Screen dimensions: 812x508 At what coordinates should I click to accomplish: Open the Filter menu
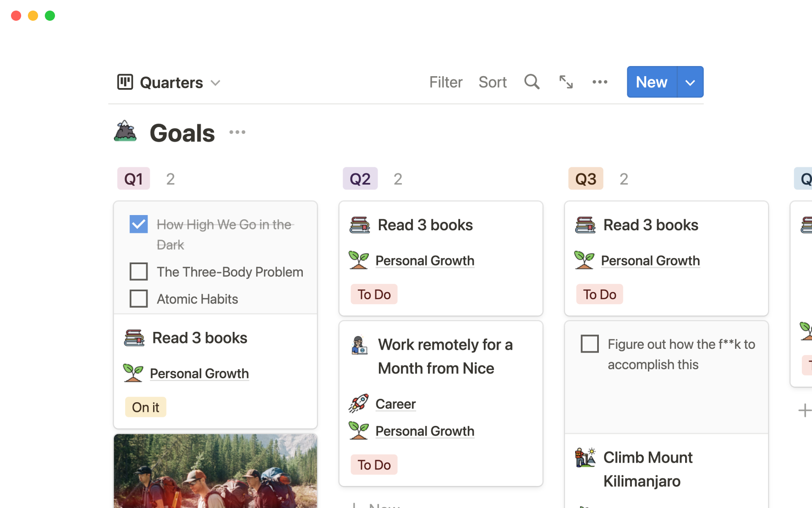[446, 82]
